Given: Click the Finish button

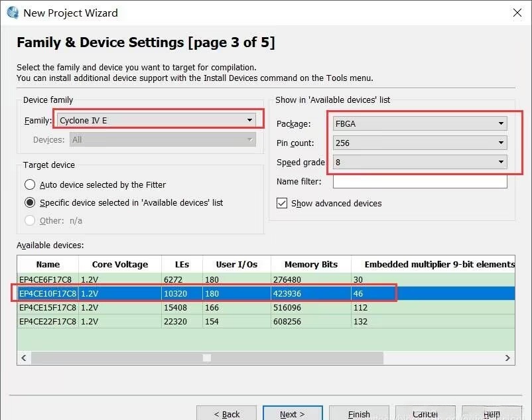Looking at the screenshot, I should [x=359, y=414].
